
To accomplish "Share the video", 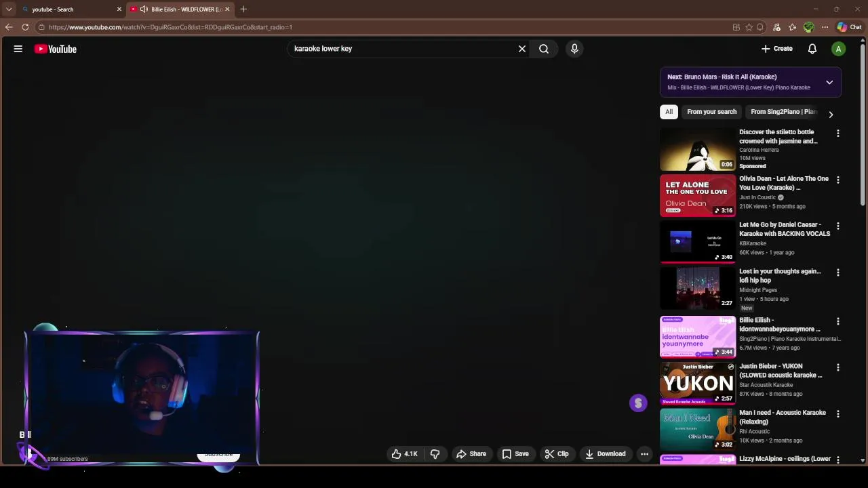I will click(471, 454).
